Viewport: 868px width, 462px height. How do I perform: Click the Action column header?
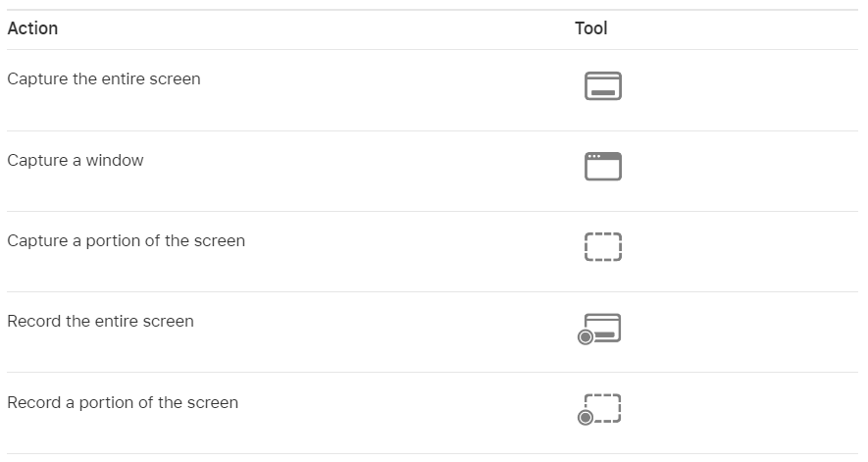[32, 28]
